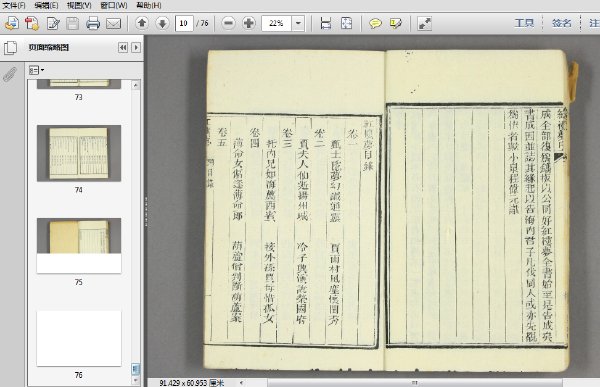
Task: Click thumbnail scrollbar down arrow
Action: tap(136, 380)
